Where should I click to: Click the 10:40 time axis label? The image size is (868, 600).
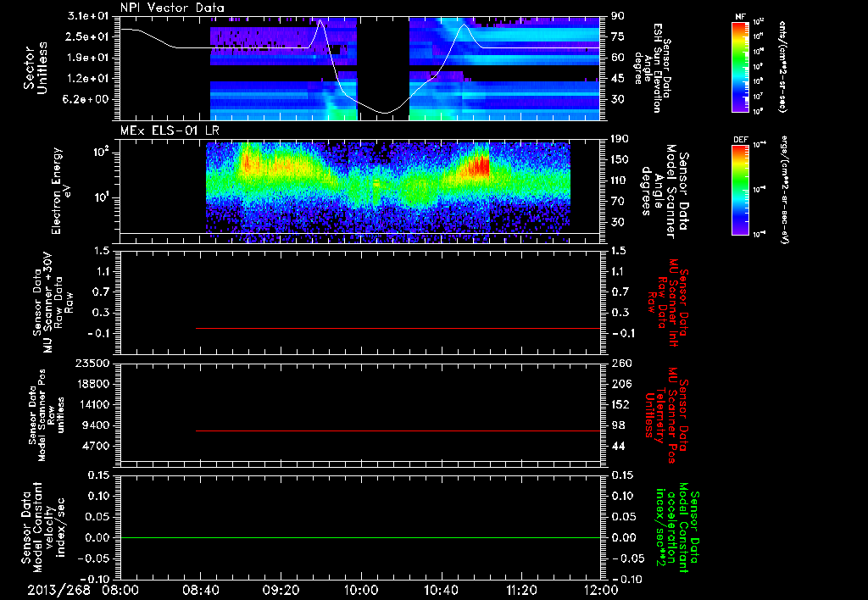click(x=441, y=590)
